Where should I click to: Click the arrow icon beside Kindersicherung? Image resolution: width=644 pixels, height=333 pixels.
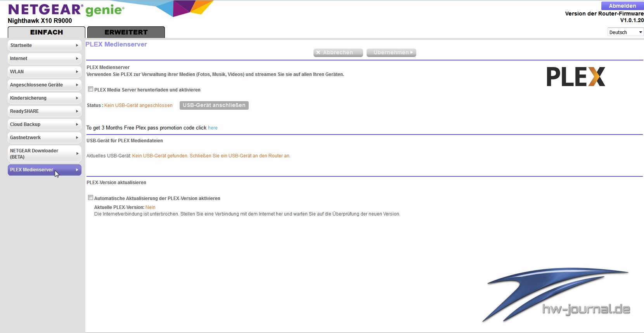click(x=77, y=98)
